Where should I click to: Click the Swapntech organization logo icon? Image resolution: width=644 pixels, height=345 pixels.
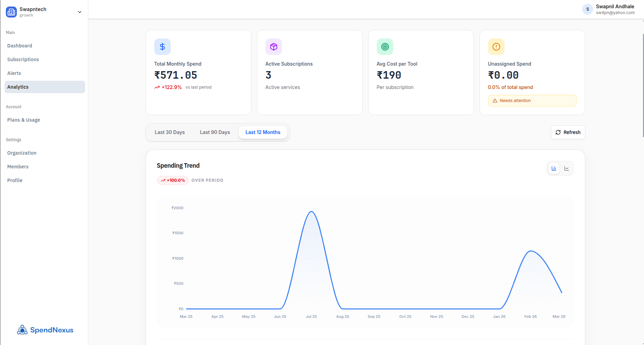pos(11,12)
